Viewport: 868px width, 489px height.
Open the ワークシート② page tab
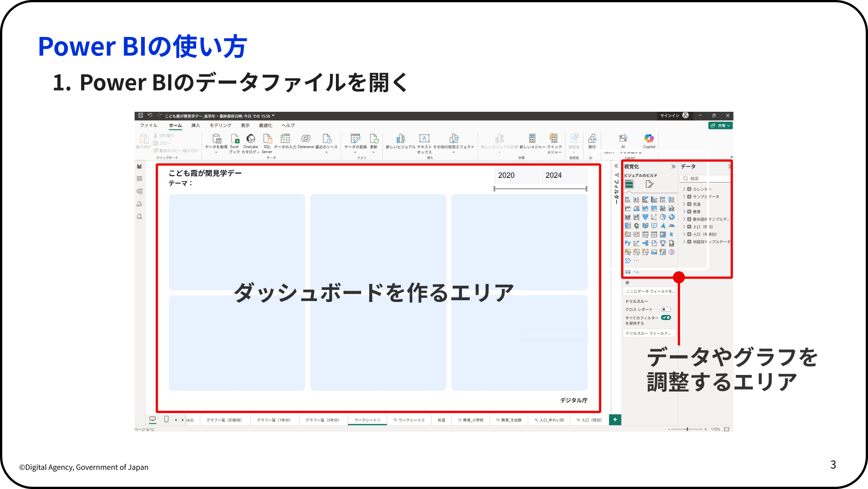(x=409, y=420)
